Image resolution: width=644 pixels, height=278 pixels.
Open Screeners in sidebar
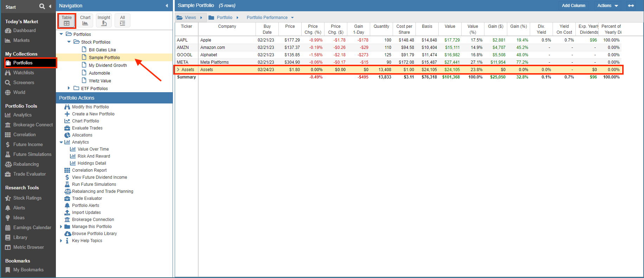(x=19, y=83)
